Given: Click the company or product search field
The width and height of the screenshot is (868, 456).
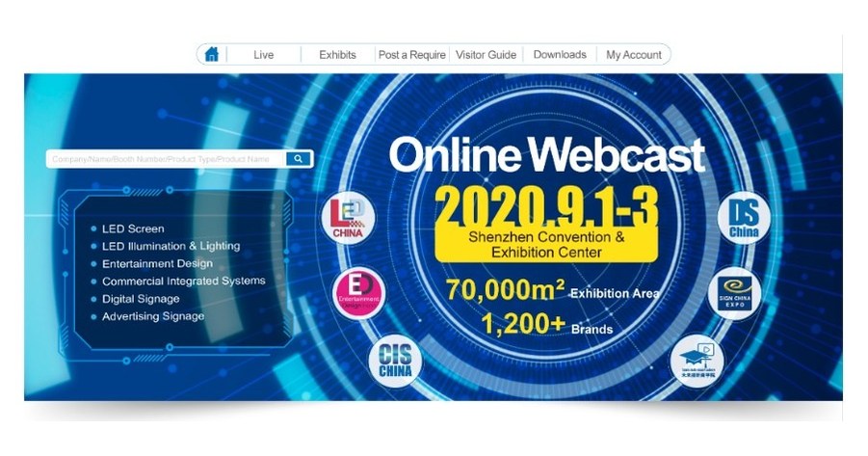Looking at the screenshot, I should [x=166, y=159].
